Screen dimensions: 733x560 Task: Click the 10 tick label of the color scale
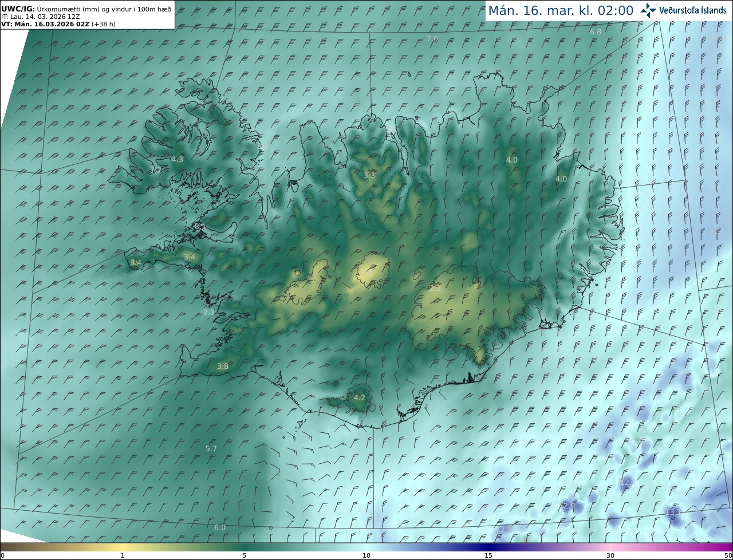pyautogui.click(x=366, y=555)
